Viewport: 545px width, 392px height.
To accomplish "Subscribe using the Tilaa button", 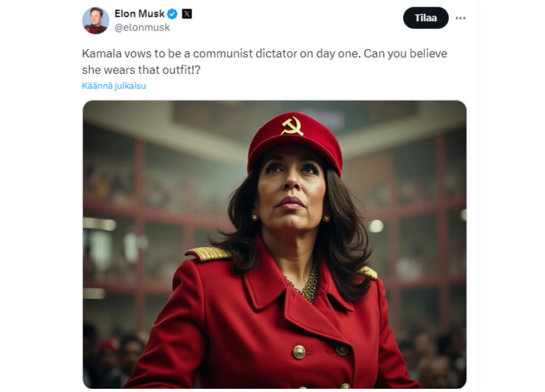I will [425, 18].
